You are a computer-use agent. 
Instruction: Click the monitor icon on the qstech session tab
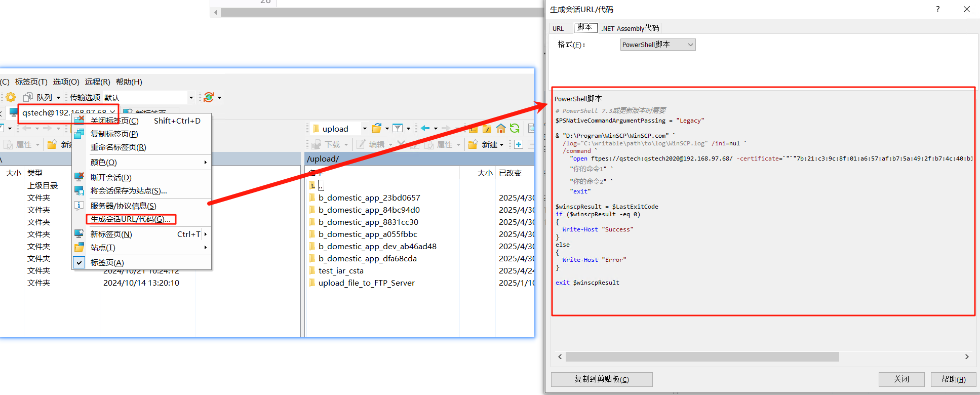pyautogui.click(x=14, y=112)
